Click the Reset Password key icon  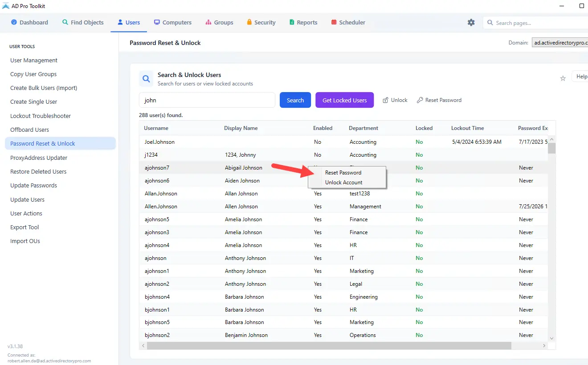420,100
